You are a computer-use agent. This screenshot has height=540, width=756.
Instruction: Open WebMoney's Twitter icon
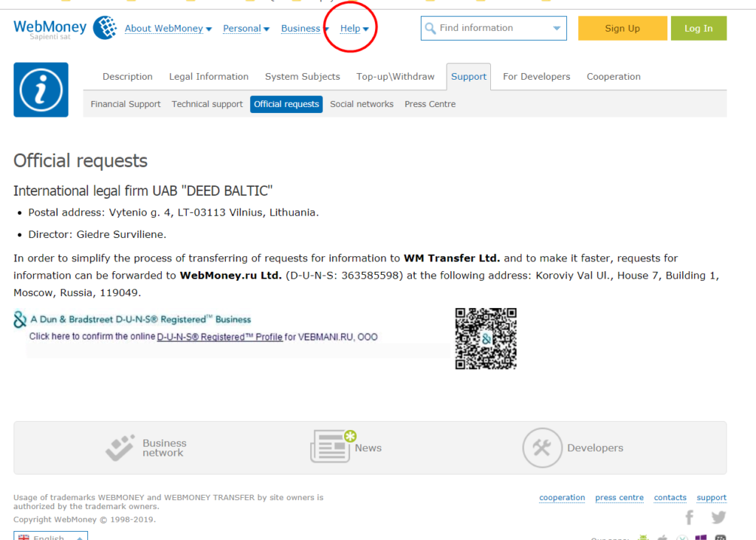click(x=718, y=517)
